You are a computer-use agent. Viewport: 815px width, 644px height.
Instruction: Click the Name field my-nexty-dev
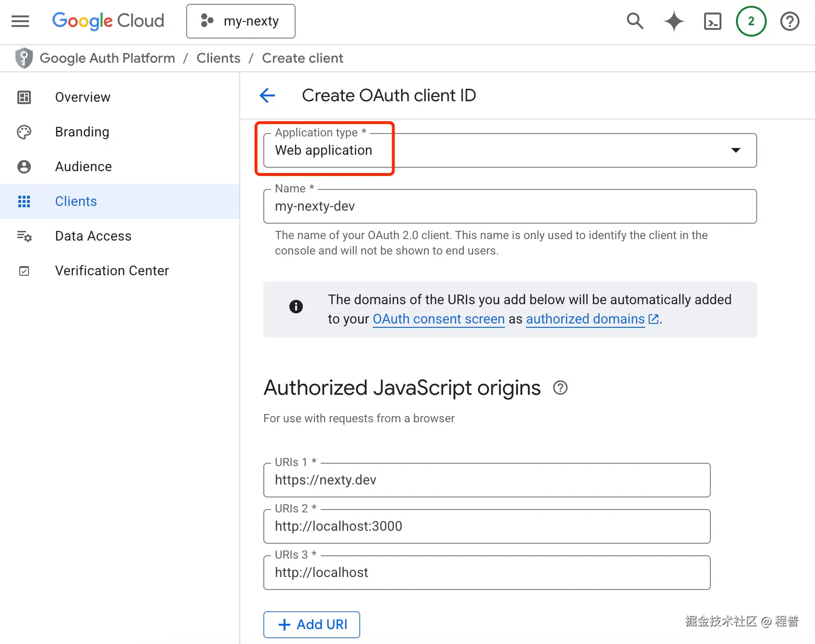(509, 206)
